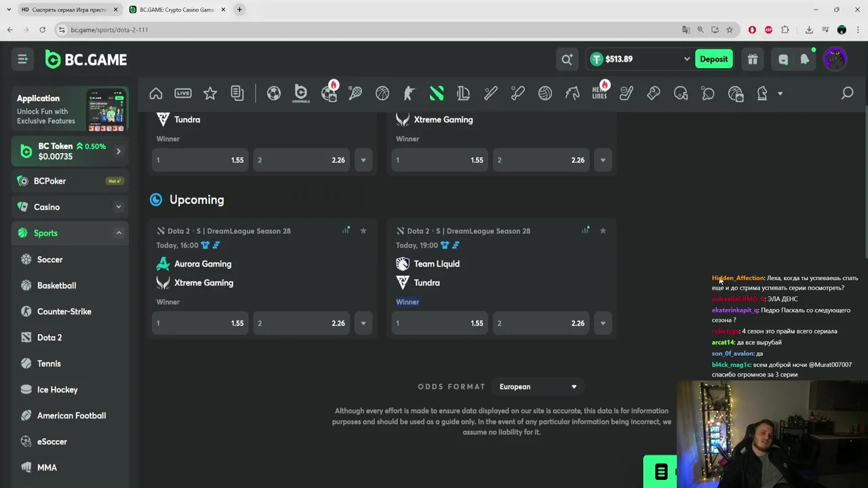868x488 pixels.
Task: Favorite the Aurora Gaming match star
Action: pyautogui.click(x=363, y=231)
